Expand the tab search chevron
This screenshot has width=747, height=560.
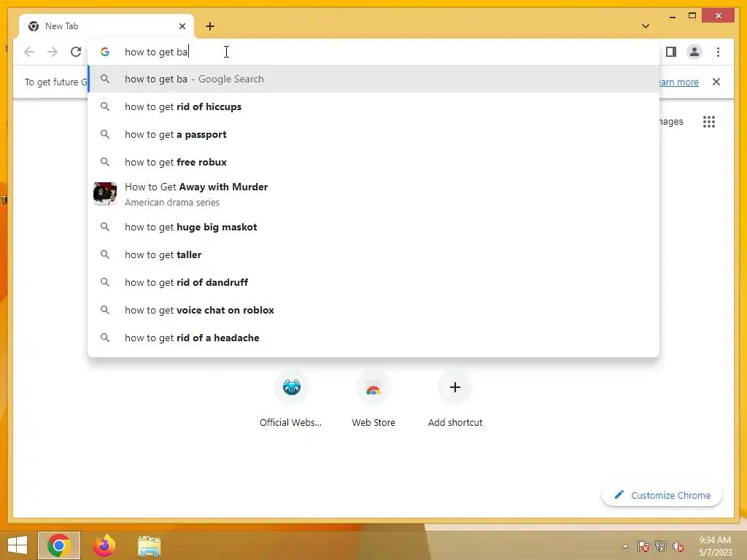click(646, 26)
